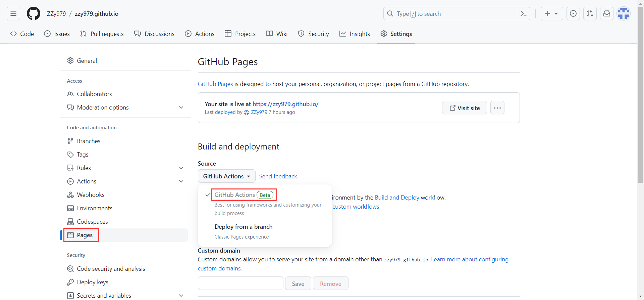Open the custom workflows link

coord(356,207)
